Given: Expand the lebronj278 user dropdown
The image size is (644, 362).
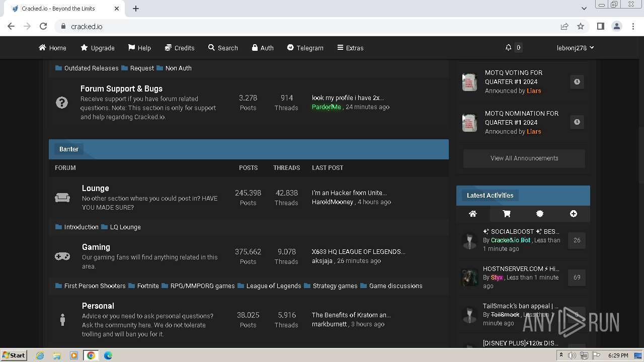Looking at the screenshot, I should (575, 48).
